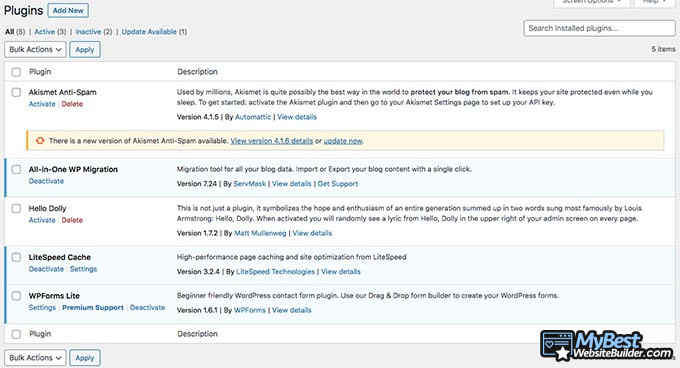Open the bottom Bulk Actions dropdown

(x=35, y=358)
